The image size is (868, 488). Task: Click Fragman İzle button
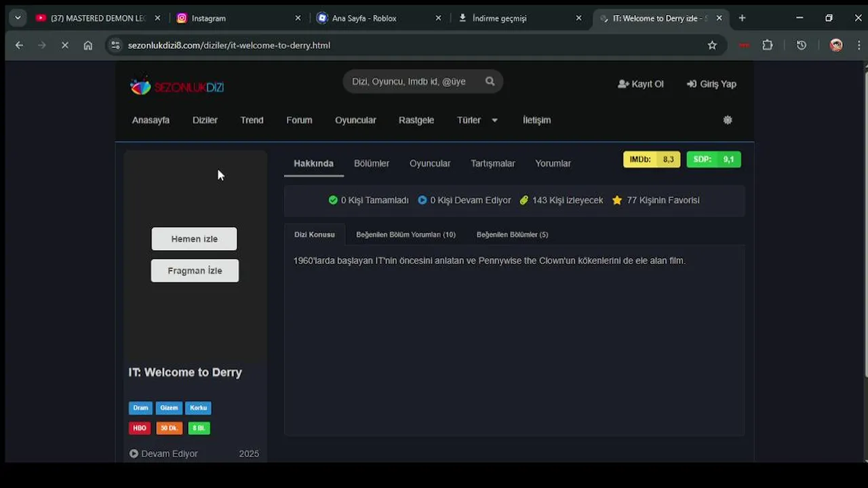pos(195,270)
